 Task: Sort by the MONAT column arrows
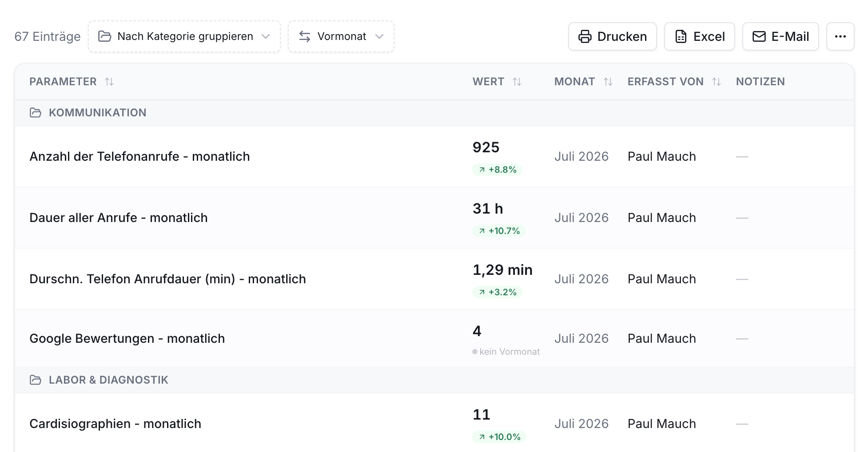tap(608, 82)
